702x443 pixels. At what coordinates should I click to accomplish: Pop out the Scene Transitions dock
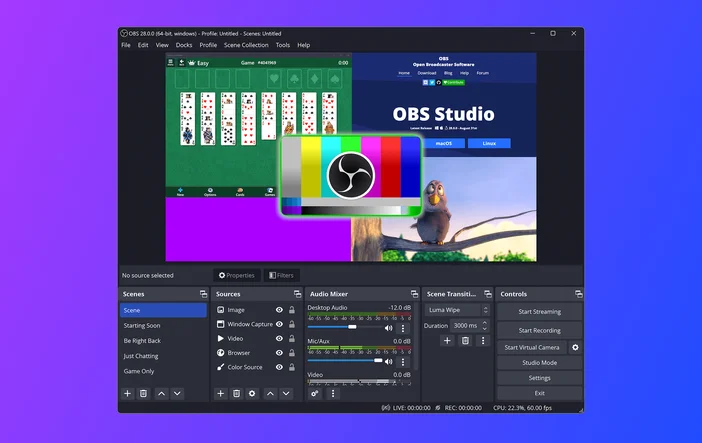coord(488,294)
